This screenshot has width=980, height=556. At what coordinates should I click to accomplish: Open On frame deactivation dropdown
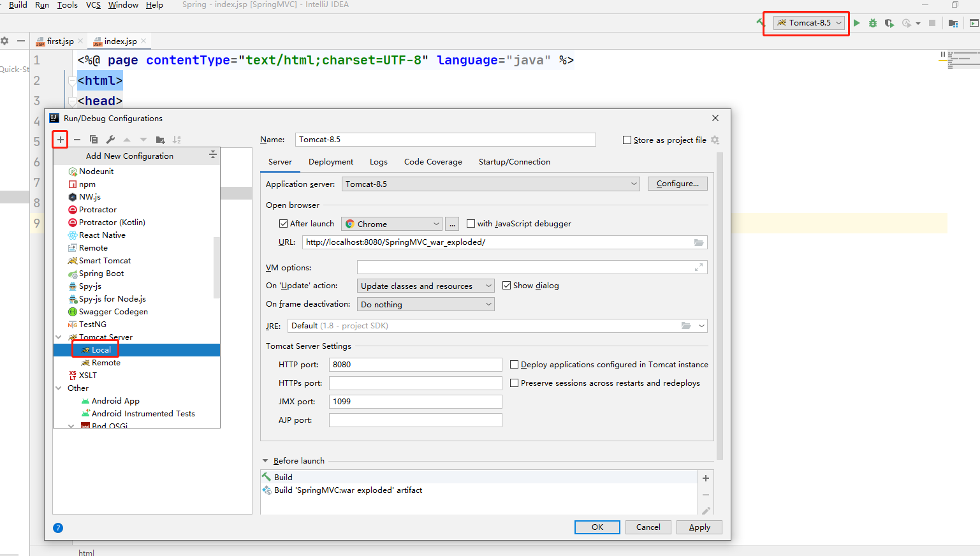(425, 304)
